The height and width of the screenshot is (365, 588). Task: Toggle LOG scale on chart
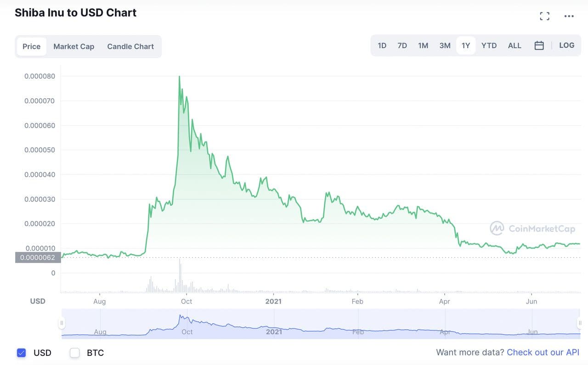(566, 45)
